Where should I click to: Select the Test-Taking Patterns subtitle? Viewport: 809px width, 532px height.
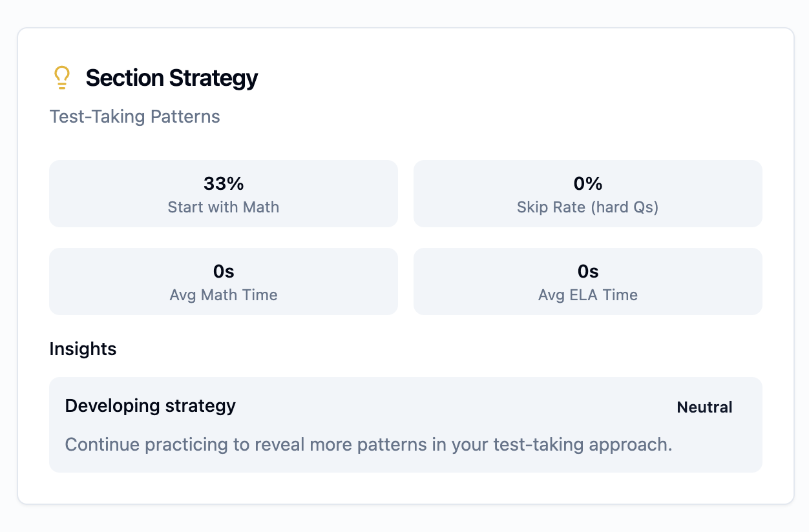(x=134, y=117)
